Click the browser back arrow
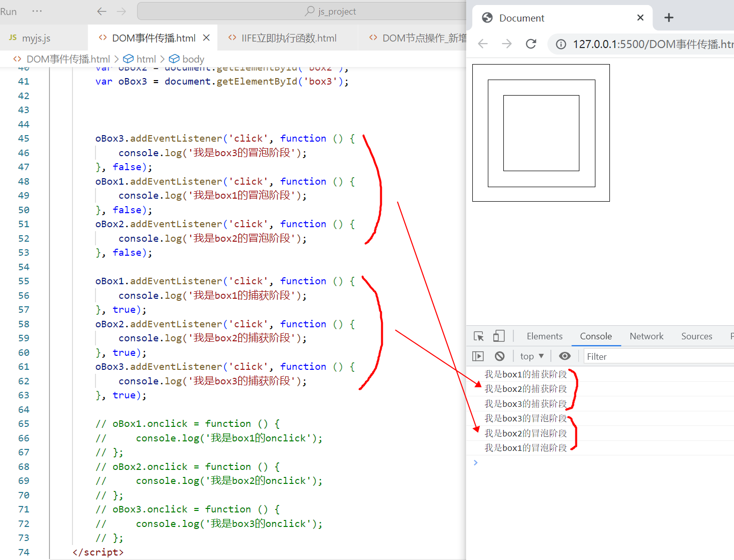 [x=483, y=44]
